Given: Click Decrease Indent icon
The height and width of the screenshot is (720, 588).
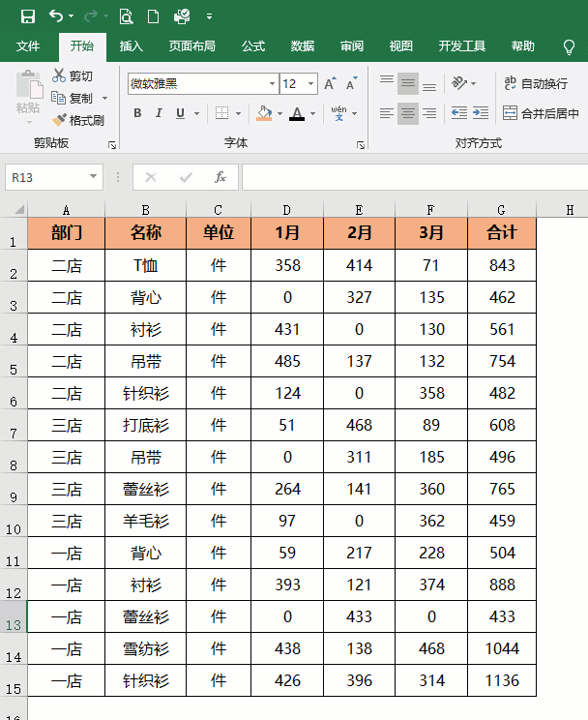Looking at the screenshot, I should (x=459, y=113).
